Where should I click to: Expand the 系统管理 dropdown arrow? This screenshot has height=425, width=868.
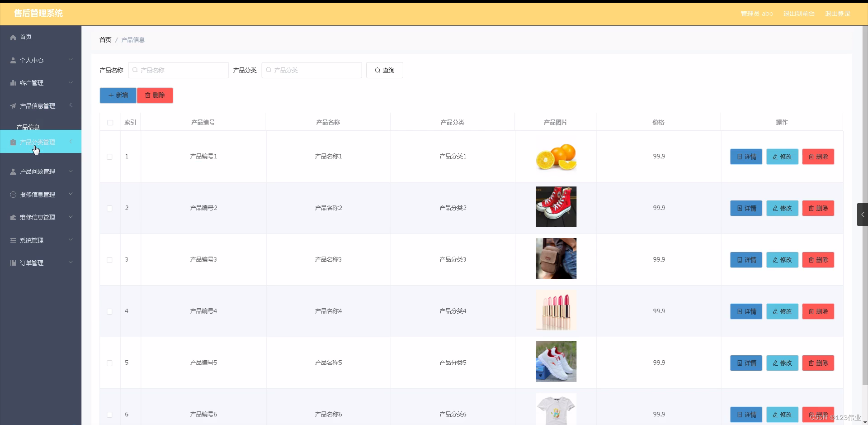coord(71,240)
